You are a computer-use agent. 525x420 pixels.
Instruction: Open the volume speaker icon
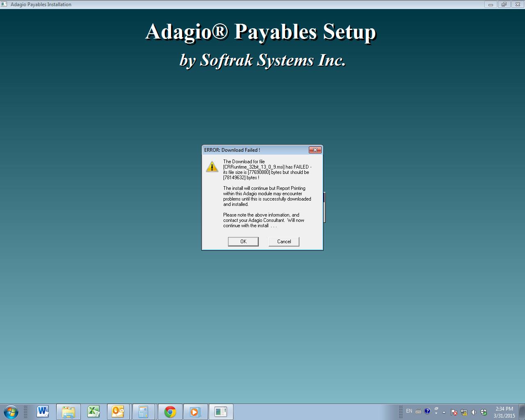(x=474, y=412)
